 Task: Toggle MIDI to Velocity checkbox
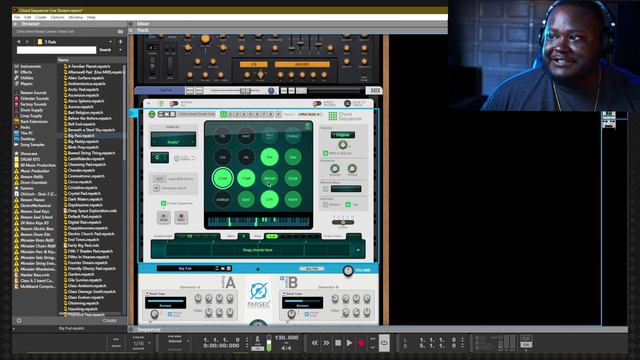(325, 153)
